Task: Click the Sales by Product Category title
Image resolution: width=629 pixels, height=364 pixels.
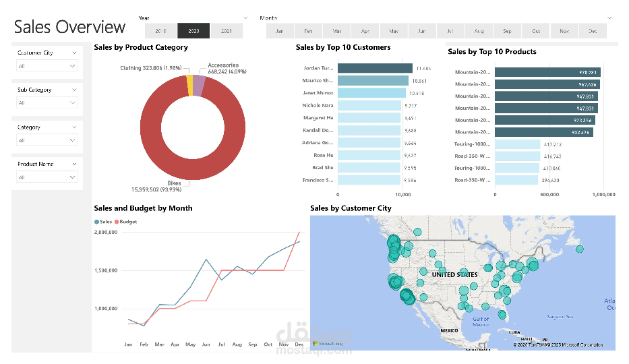Action: click(141, 47)
